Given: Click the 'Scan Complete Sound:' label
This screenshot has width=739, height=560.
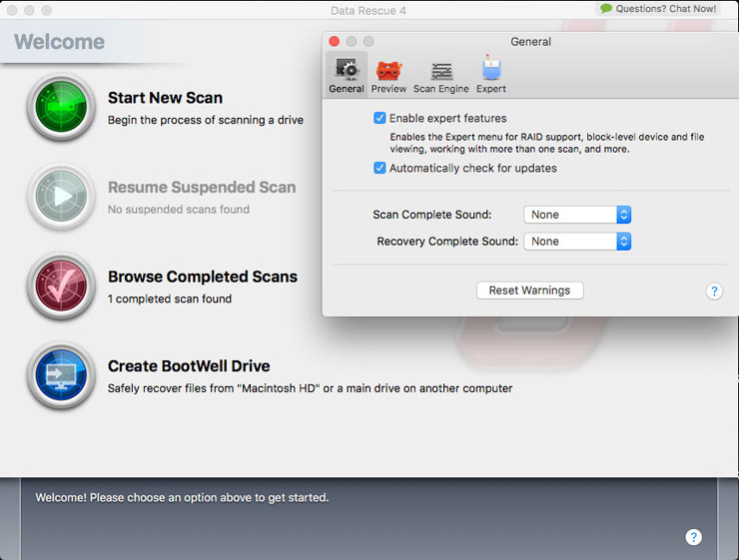Looking at the screenshot, I should pyautogui.click(x=432, y=215).
